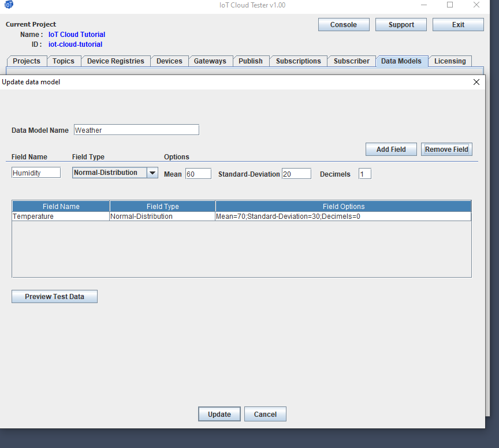
Task: Open the Licensing tab
Action: click(450, 61)
